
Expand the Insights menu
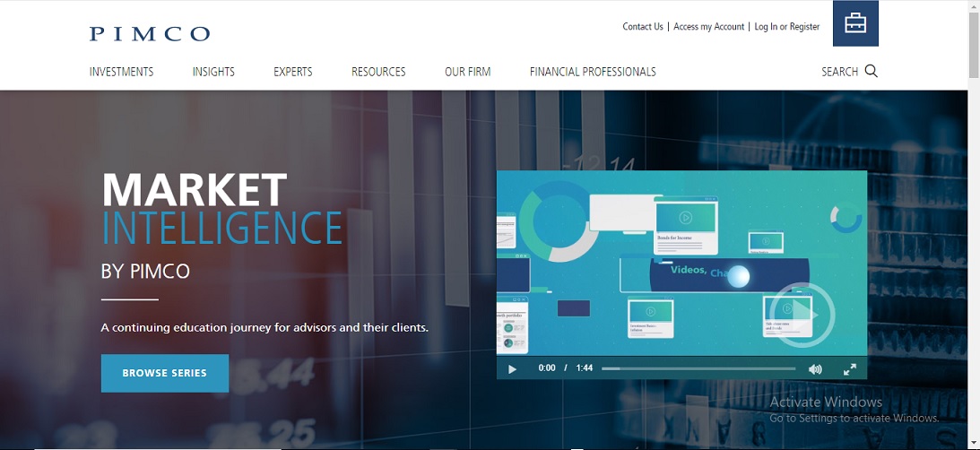pos(213,72)
